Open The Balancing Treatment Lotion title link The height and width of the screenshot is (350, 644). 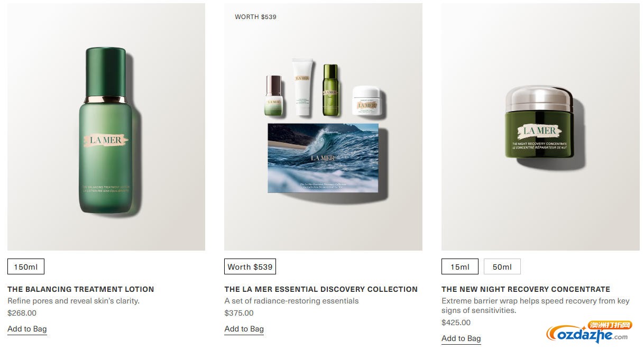tap(81, 289)
